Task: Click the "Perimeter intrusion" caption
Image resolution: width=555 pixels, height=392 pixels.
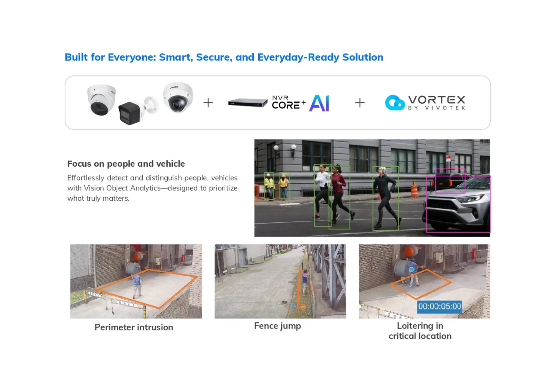Action: (134, 327)
